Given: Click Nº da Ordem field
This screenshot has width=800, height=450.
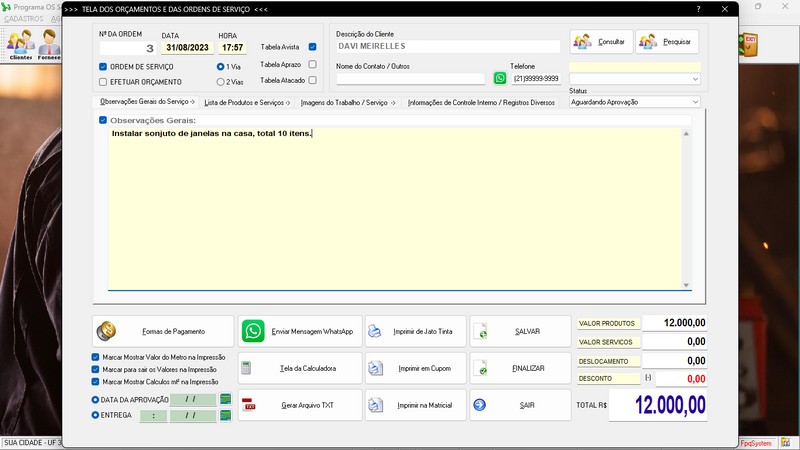Looking at the screenshot, I should [128, 48].
